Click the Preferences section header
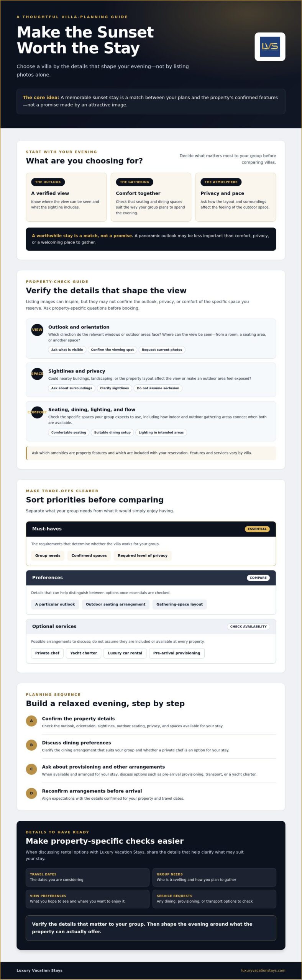Screen dimensions: 302x980 pyautogui.click(x=151, y=578)
